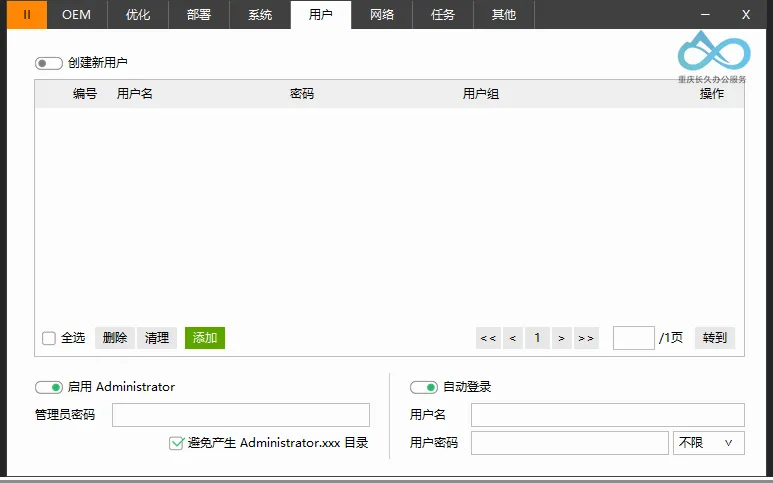Turn off the 自动登录 toggle
The image size is (773, 483).
click(424, 387)
